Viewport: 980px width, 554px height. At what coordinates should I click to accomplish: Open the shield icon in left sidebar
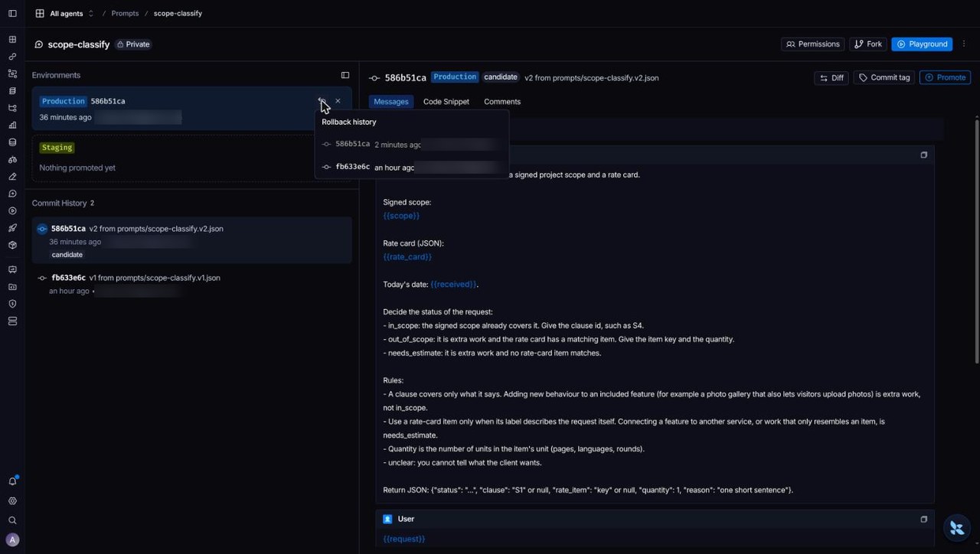tap(12, 304)
